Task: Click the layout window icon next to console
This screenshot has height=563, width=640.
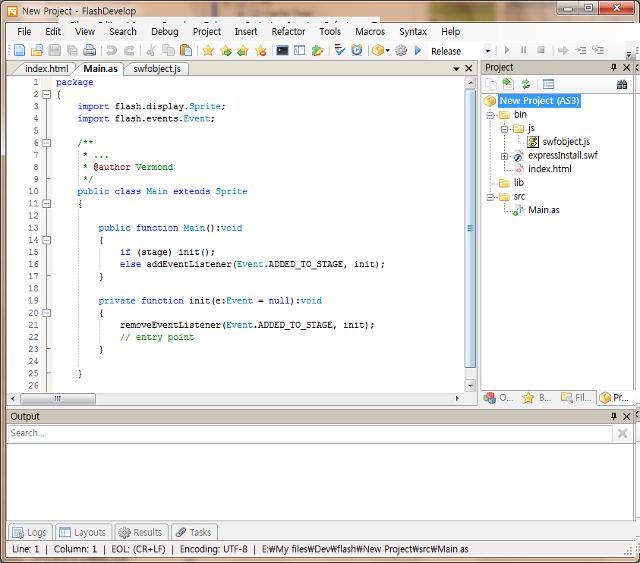Action: (300, 50)
